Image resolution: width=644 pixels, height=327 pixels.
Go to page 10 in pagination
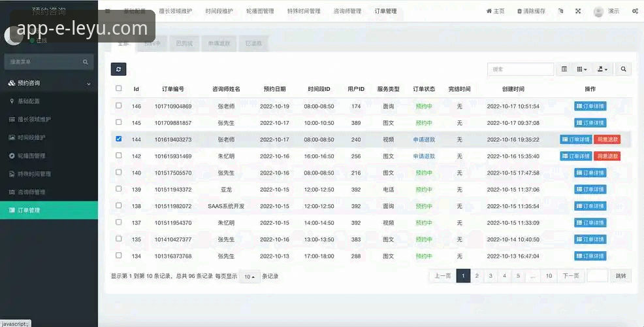[549, 275]
